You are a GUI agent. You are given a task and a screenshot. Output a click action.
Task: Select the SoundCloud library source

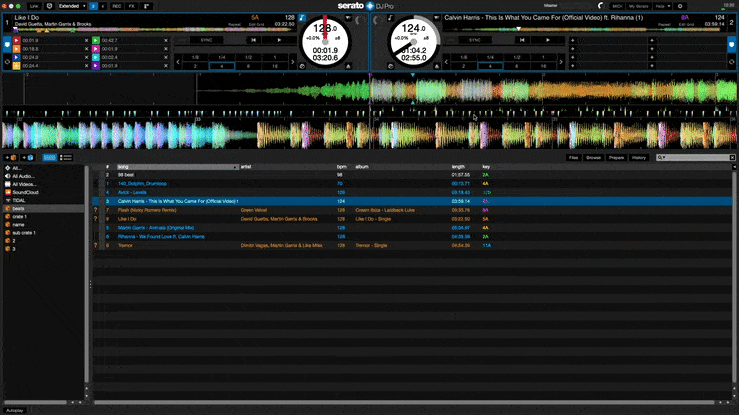(x=25, y=192)
